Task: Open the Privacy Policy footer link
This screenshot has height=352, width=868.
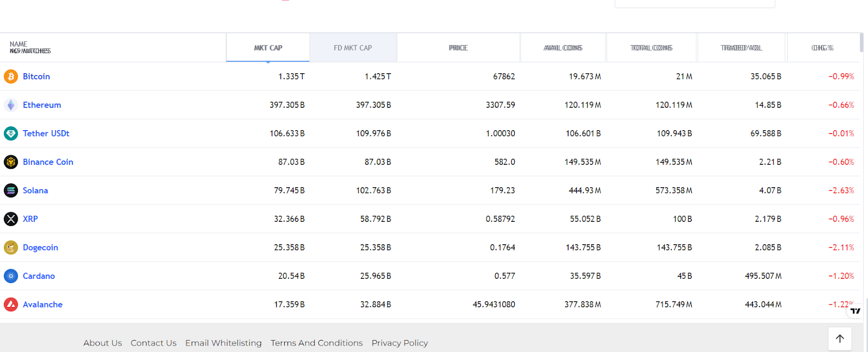Action: 400,343
